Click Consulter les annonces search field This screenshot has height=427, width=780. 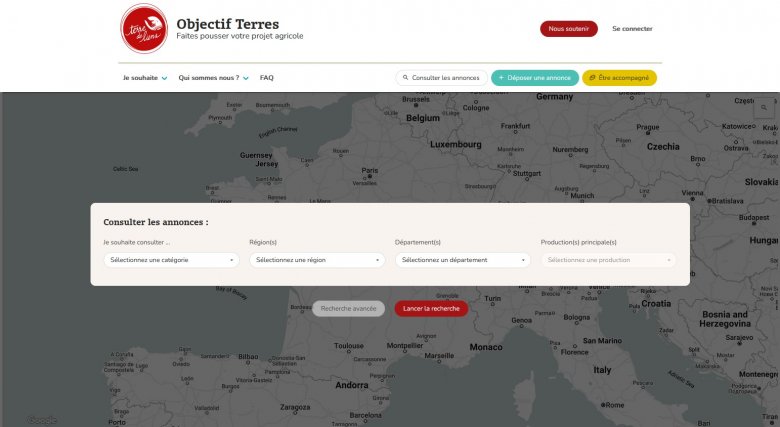[x=441, y=78]
